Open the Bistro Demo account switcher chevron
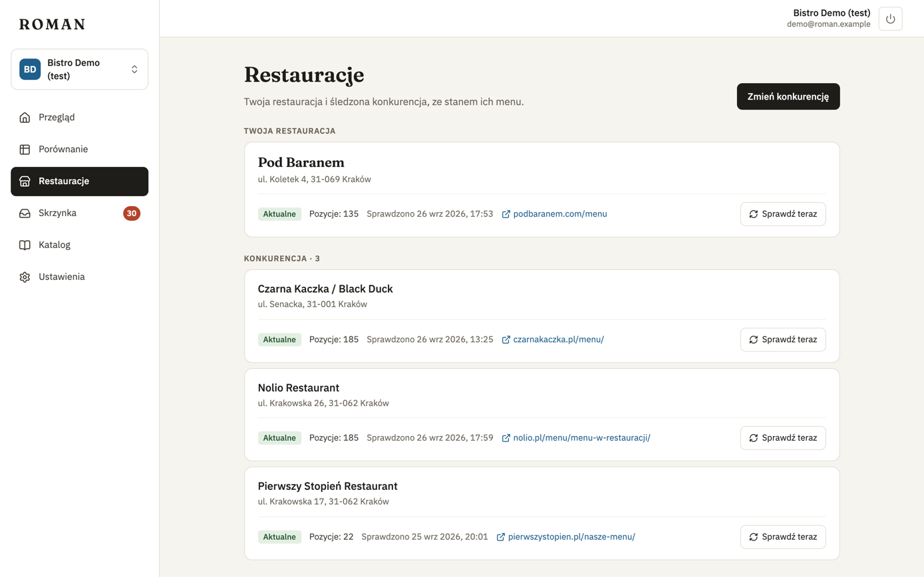This screenshot has width=924, height=577. (x=134, y=69)
